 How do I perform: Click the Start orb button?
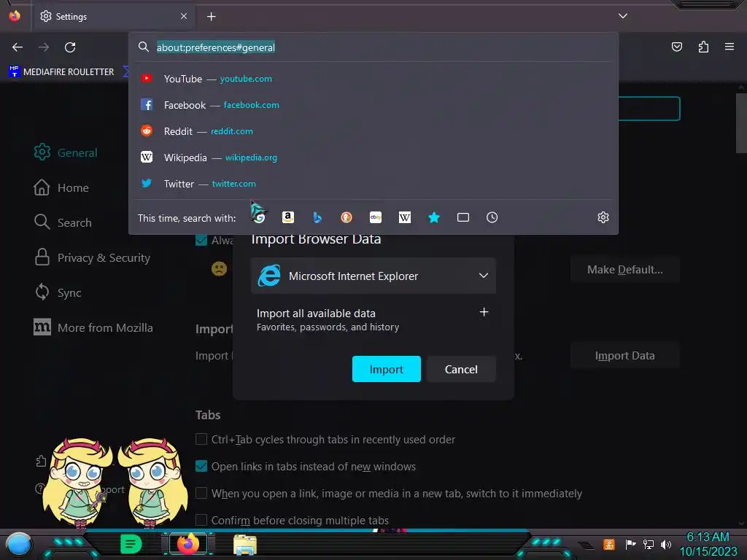[19, 545]
